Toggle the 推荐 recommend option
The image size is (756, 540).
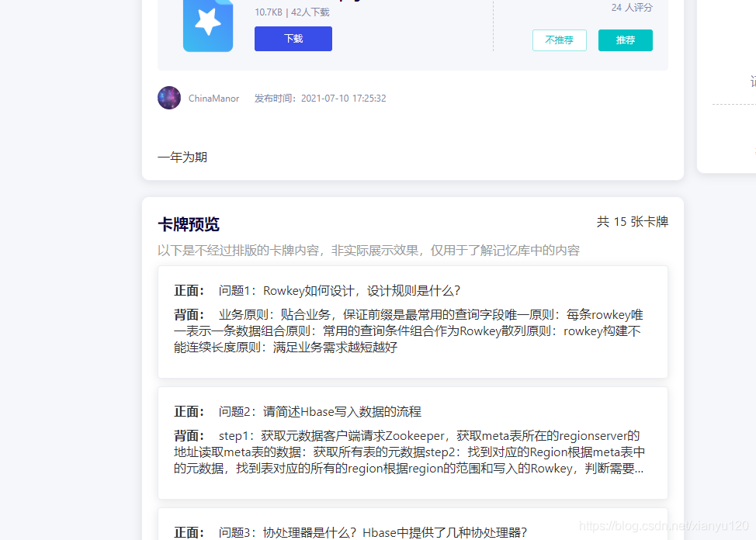[x=625, y=38]
